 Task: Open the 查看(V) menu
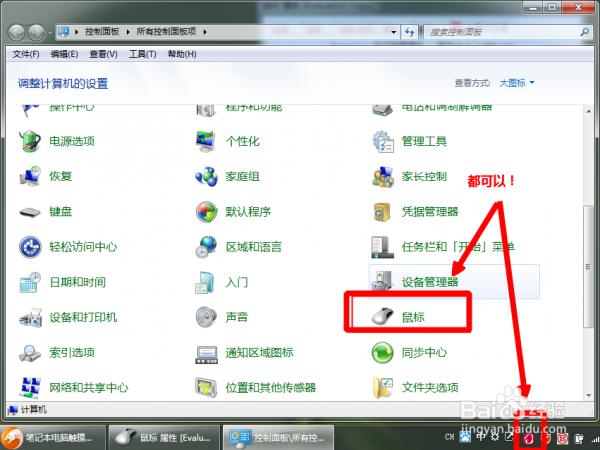pyautogui.click(x=103, y=54)
